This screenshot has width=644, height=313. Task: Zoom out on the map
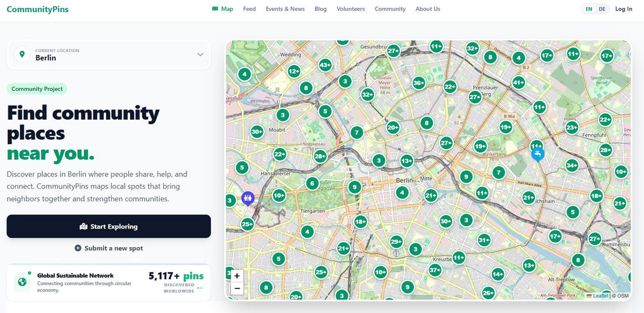point(237,288)
